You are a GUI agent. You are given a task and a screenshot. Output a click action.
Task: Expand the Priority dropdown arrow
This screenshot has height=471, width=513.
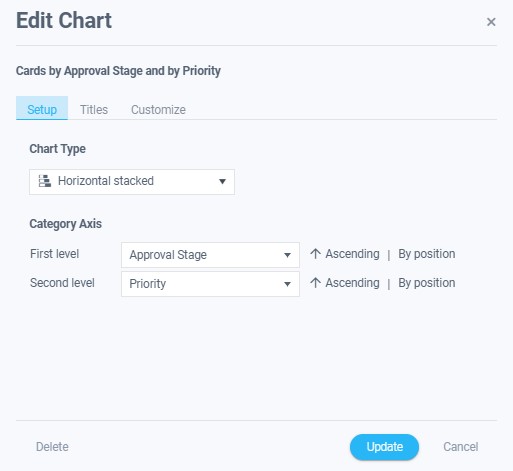coord(287,284)
